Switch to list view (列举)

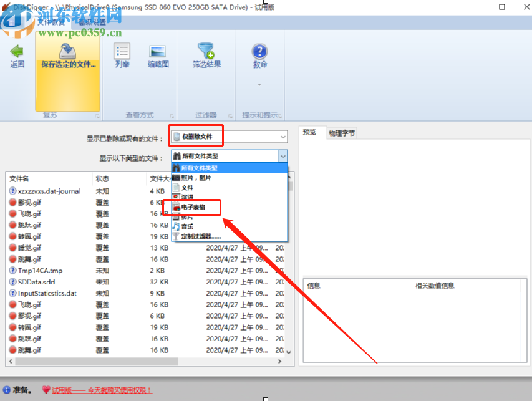122,56
